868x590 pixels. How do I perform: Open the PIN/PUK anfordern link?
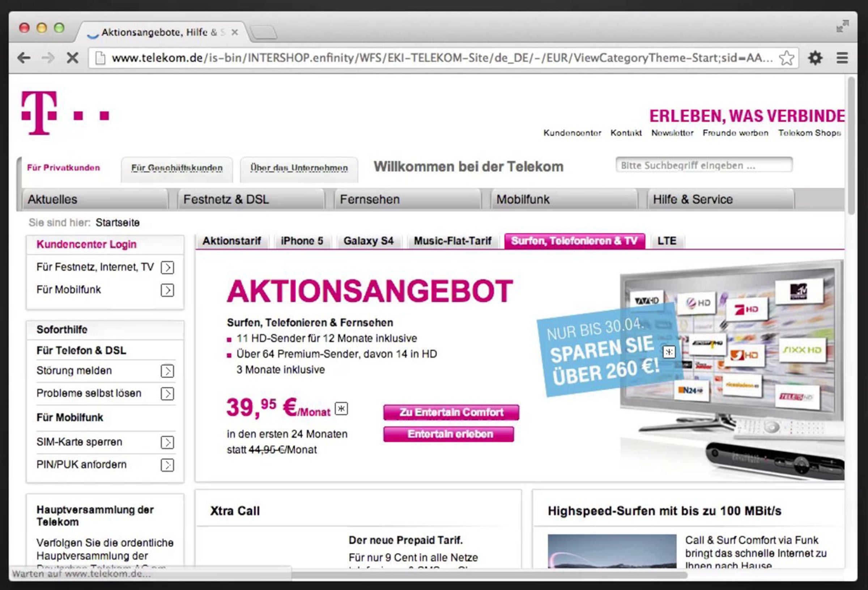[x=81, y=464]
